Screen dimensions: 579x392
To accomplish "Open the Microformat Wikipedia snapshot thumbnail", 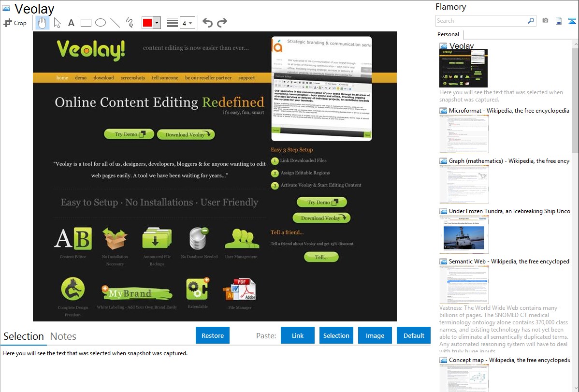I will coord(464,134).
